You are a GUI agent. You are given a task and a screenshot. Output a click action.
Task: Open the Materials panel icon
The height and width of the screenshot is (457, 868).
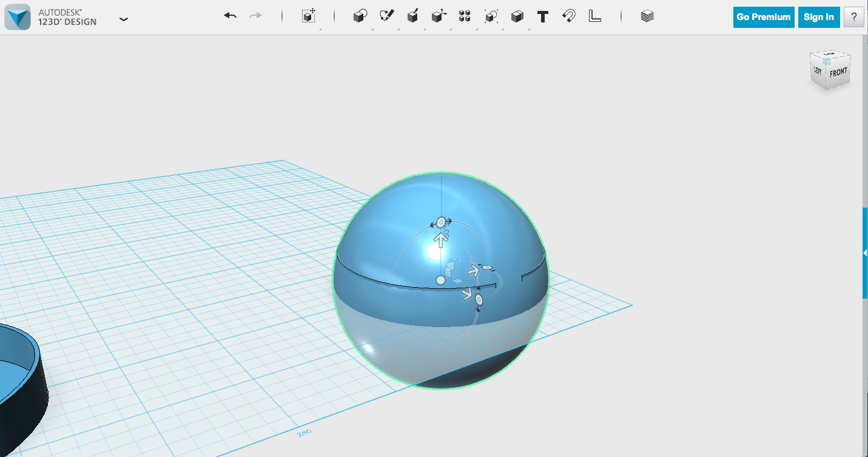(646, 16)
